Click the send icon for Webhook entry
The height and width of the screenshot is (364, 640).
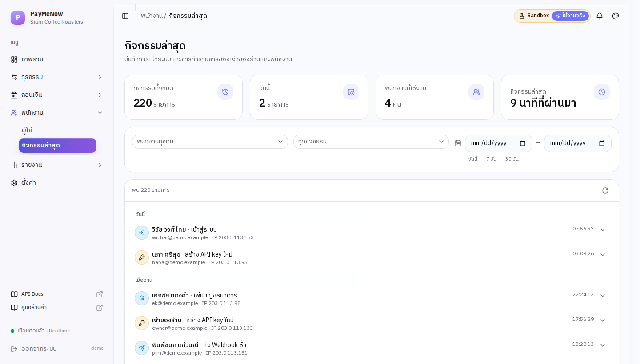click(x=142, y=348)
